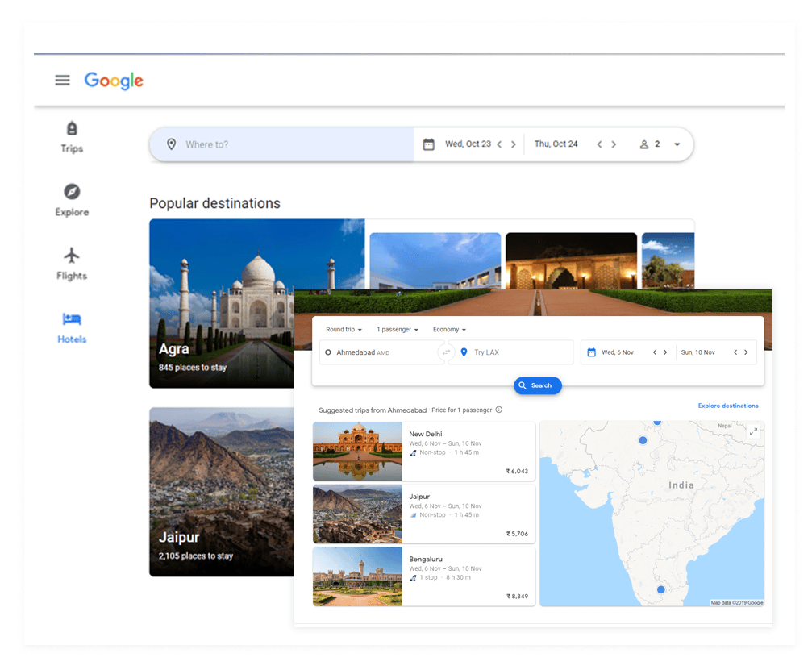812x670 pixels.
Task: Click the northern New Delhi map marker
Action: point(657,422)
